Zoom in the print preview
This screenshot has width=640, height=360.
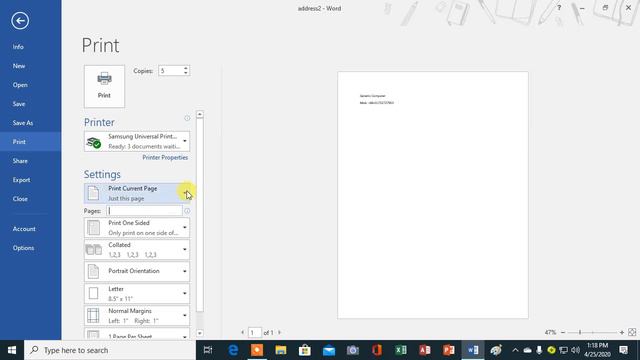622,333
